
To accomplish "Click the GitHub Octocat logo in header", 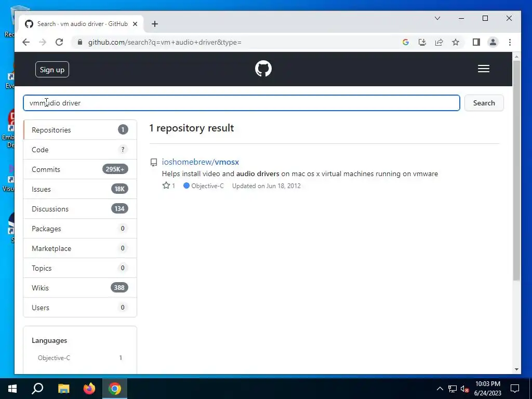I will tap(263, 69).
